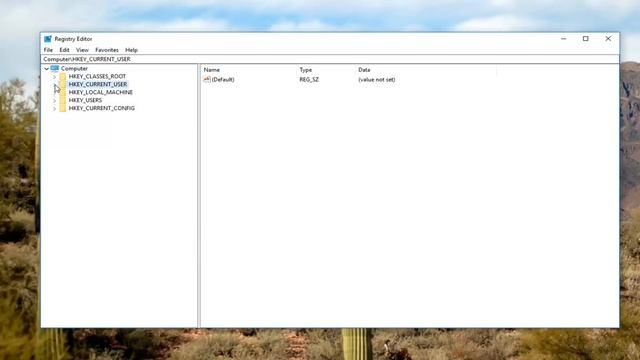Open the Help menu
640x360 pixels.
tap(131, 50)
